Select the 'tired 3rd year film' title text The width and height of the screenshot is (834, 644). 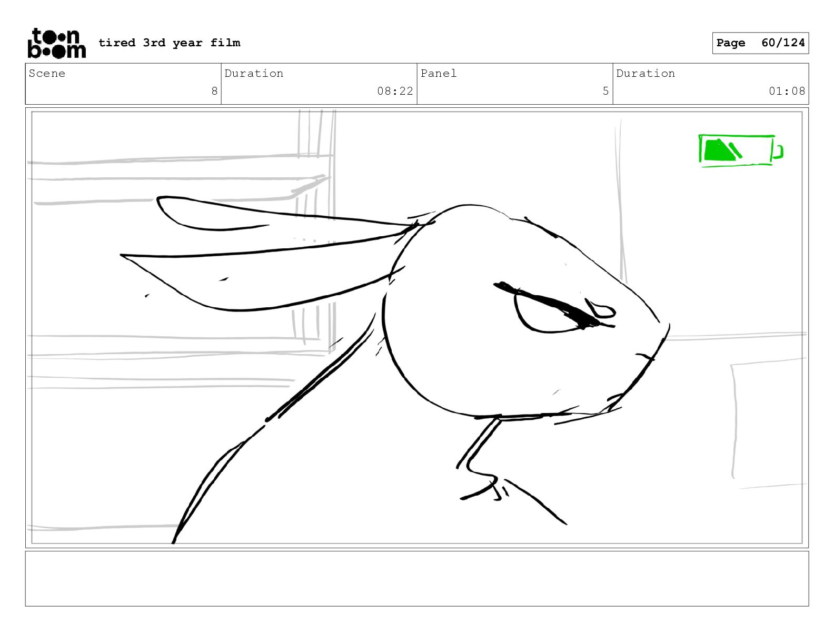[170, 43]
